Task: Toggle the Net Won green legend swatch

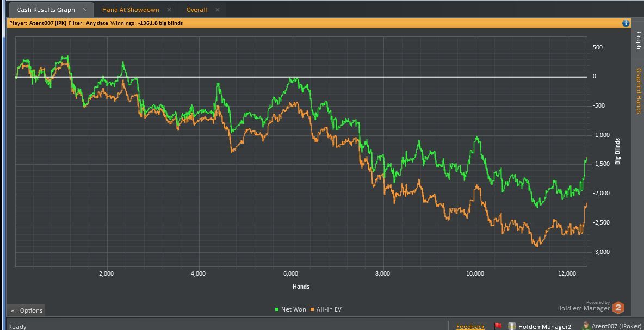Action: 277,309
